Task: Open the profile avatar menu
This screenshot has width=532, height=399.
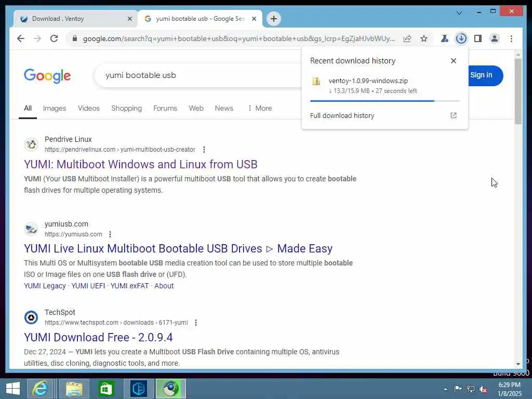Action: [495, 38]
